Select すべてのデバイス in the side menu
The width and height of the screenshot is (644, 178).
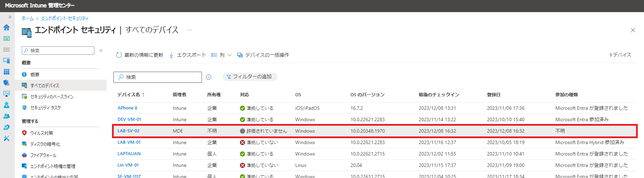point(61,86)
